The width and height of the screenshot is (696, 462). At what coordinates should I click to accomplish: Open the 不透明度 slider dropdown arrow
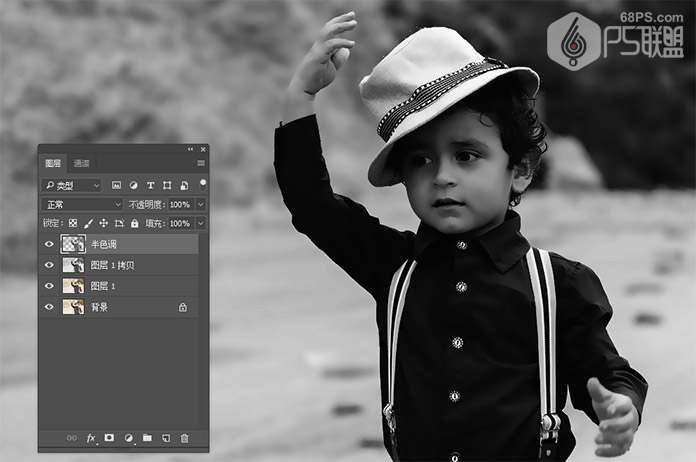tap(201, 204)
